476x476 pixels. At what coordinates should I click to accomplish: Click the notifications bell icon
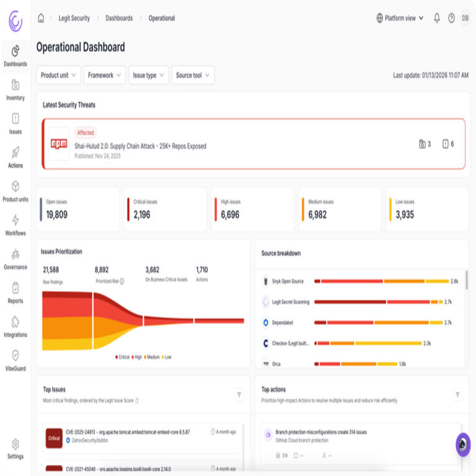tap(436, 18)
